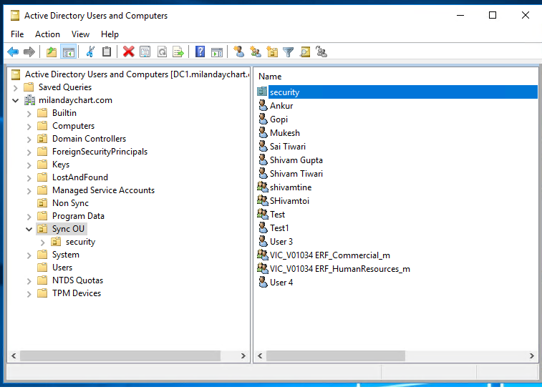Click Add to group toolbar icon
Screen dimensions: 542x392
click(321, 52)
